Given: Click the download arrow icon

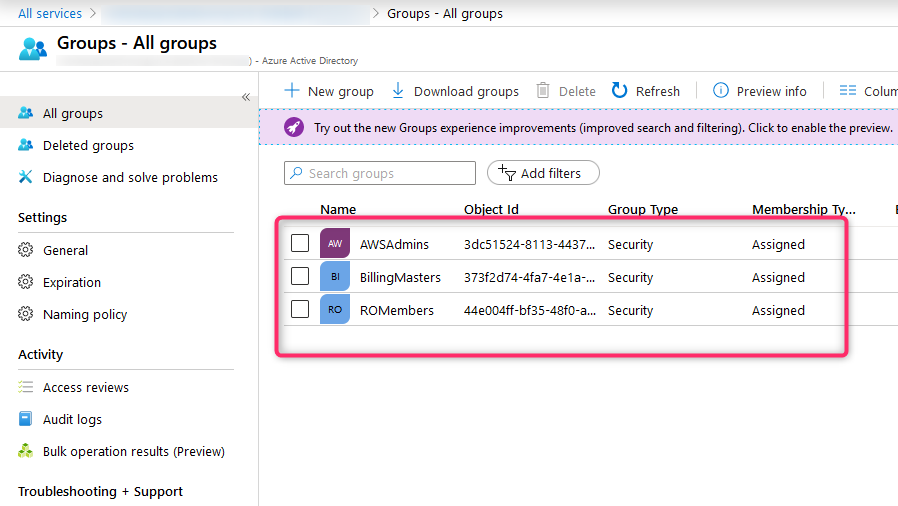Looking at the screenshot, I should click(397, 90).
